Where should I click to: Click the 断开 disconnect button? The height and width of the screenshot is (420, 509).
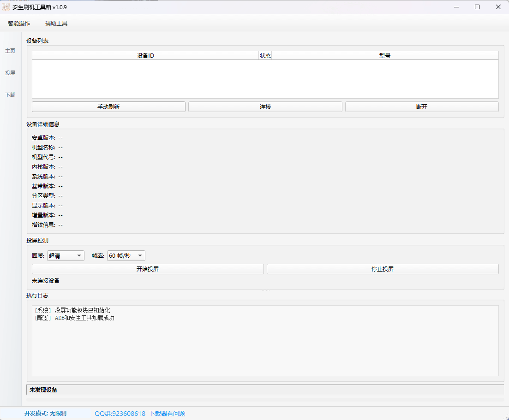(421, 106)
